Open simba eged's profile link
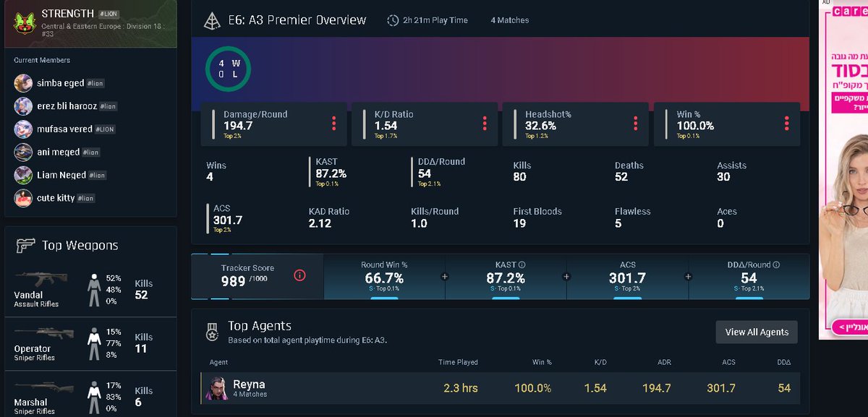The image size is (868, 417). click(x=60, y=83)
